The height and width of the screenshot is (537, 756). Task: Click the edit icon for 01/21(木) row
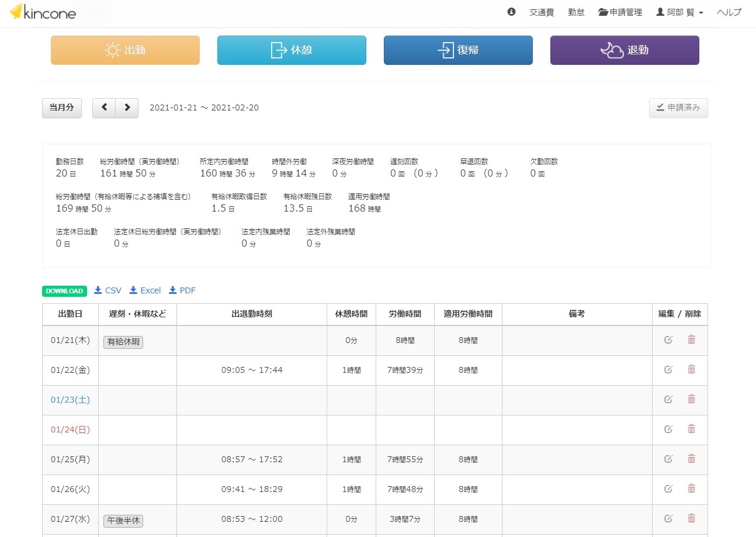tap(668, 339)
